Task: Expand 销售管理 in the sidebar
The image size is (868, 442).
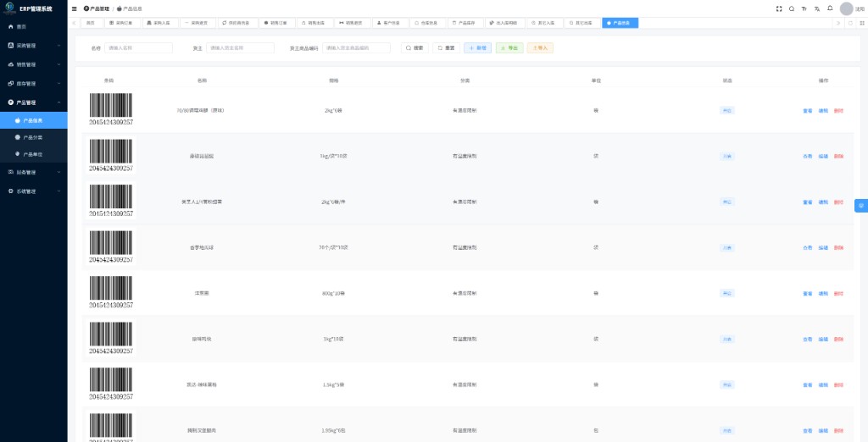Action: pos(34,64)
